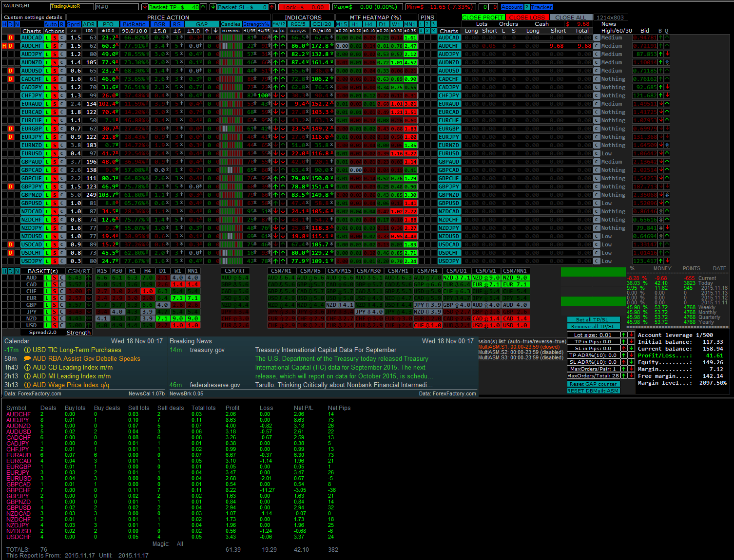Sort by the Sprd column header
The width and height of the screenshot is (734, 560).
(x=74, y=24)
